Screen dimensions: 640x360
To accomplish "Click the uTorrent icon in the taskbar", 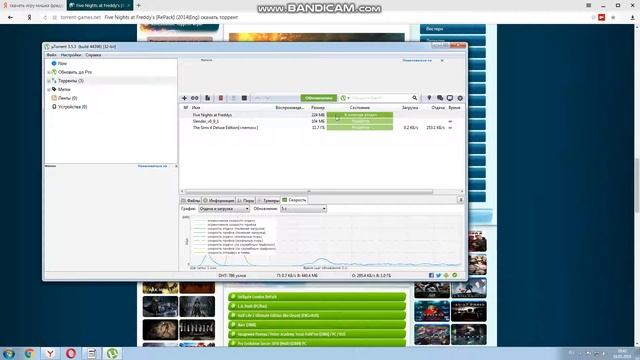I will pos(113,353).
